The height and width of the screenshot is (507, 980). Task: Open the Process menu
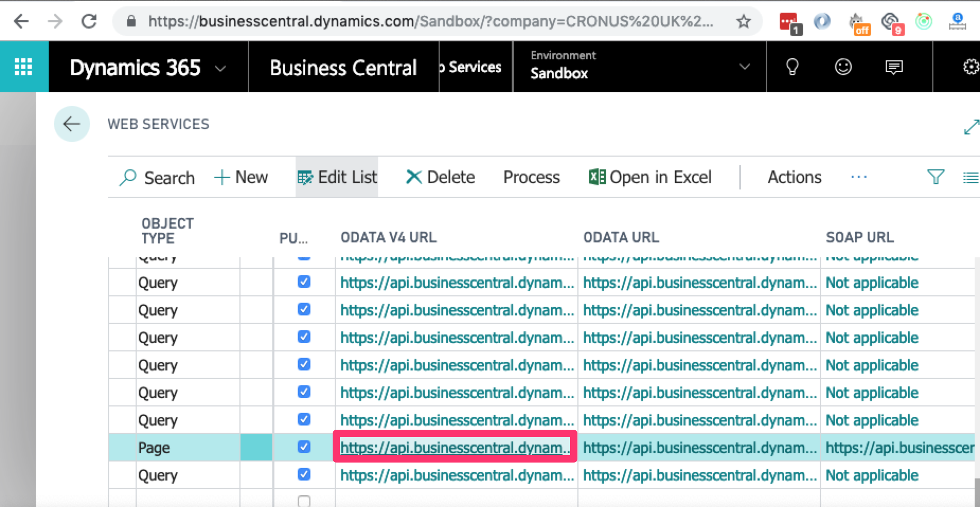coord(531,177)
